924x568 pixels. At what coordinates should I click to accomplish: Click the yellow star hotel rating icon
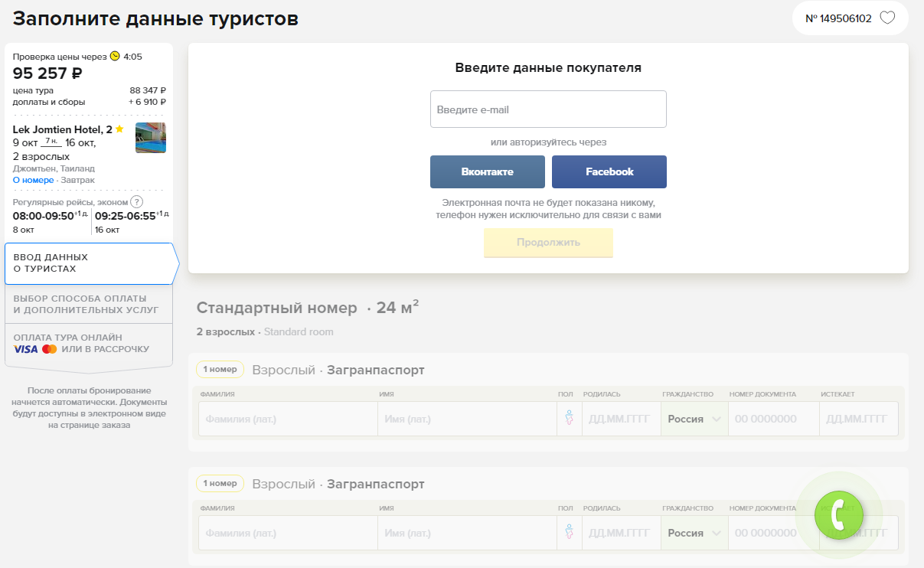point(119,129)
